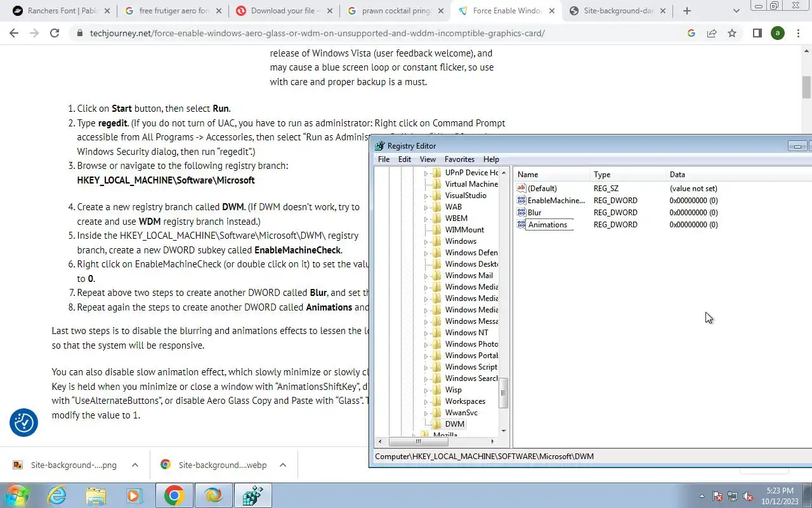The height and width of the screenshot is (508, 812).
Task: Click the accessibility widget icon
Action: click(23, 422)
